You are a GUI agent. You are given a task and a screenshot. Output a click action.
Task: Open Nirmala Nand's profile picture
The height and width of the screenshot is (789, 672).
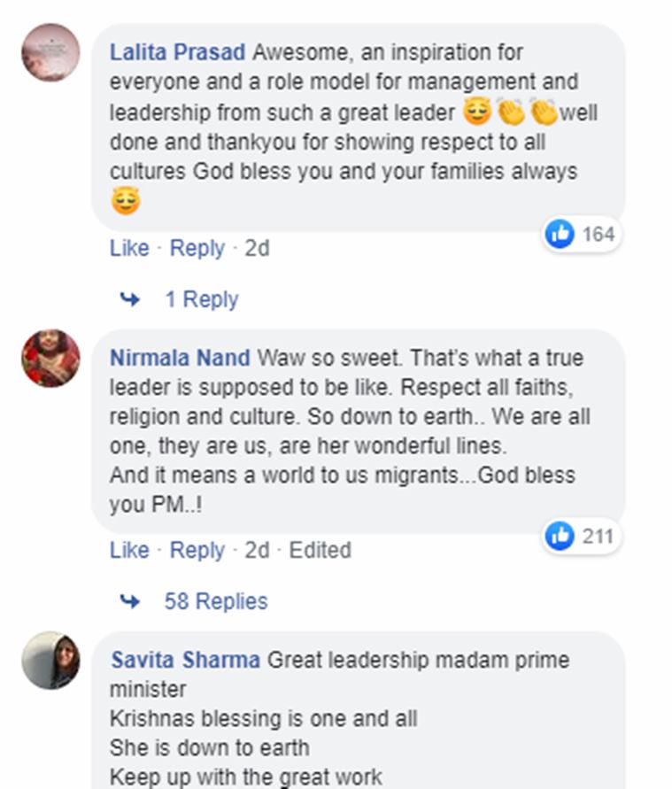click(x=50, y=358)
